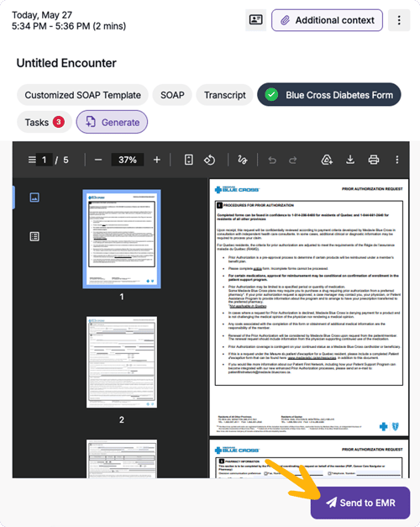420x527 pixels.
Task: Click 'PROCEDURES FOR PRIOR AUTHORIZATION' section heading
Action: click(x=259, y=205)
